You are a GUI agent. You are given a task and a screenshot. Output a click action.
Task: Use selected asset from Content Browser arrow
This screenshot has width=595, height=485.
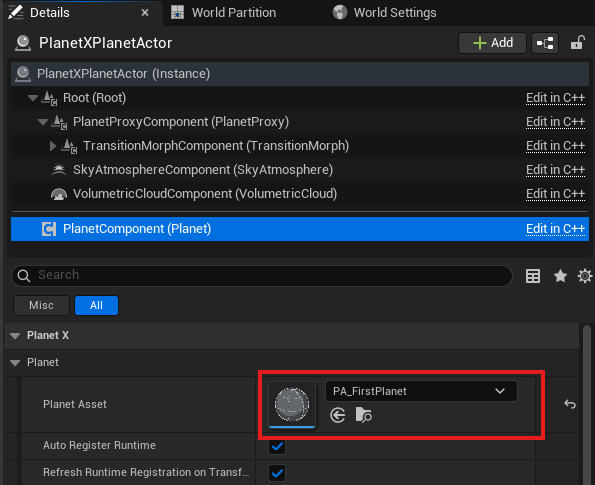click(337, 415)
